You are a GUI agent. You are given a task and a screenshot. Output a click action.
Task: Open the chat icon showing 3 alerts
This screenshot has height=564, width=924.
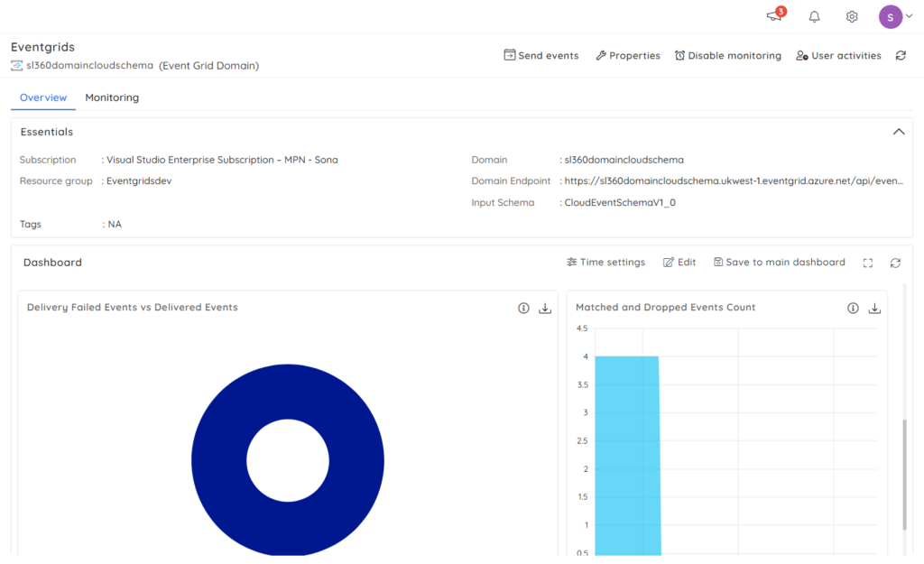pos(773,16)
